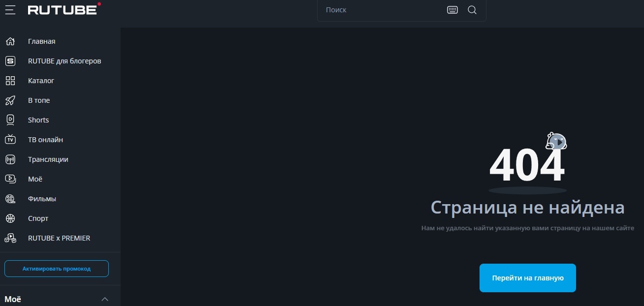644x306 pixels.
Task: Click the RUTUBE logo
Action: (63, 10)
